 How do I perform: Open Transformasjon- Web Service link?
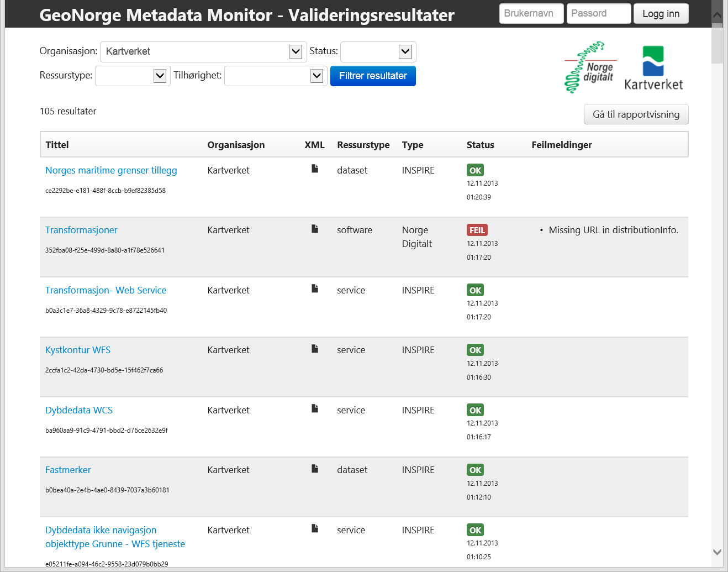[105, 290]
